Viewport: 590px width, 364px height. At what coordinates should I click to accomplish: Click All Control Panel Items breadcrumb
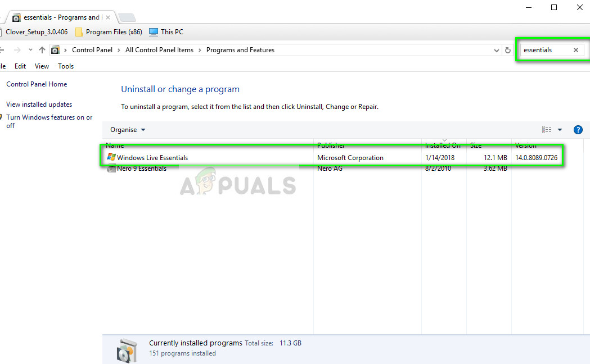coord(159,50)
